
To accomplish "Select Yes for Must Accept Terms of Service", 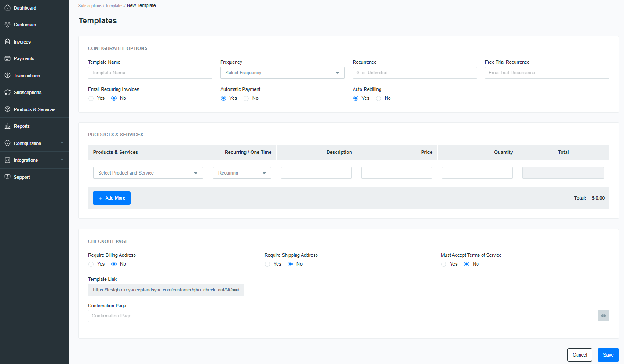I will [444, 264].
